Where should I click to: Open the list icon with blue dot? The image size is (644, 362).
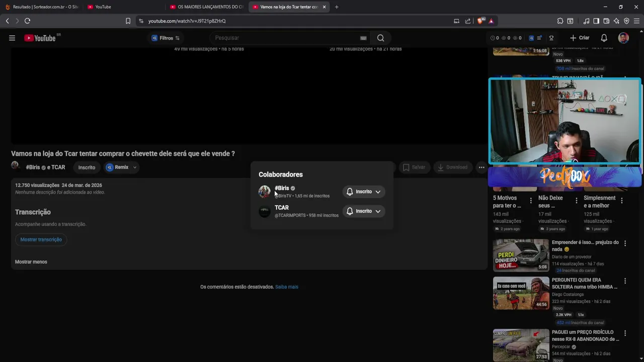tap(539, 38)
